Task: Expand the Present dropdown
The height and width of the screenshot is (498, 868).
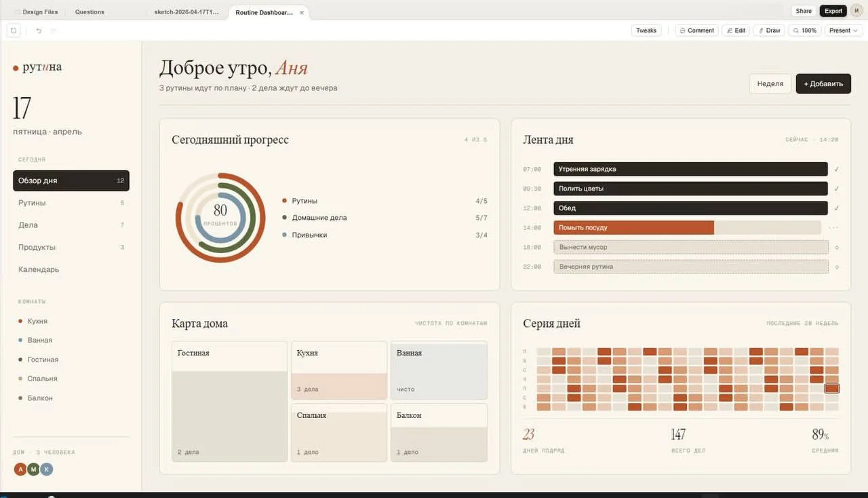Action: point(844,31)
